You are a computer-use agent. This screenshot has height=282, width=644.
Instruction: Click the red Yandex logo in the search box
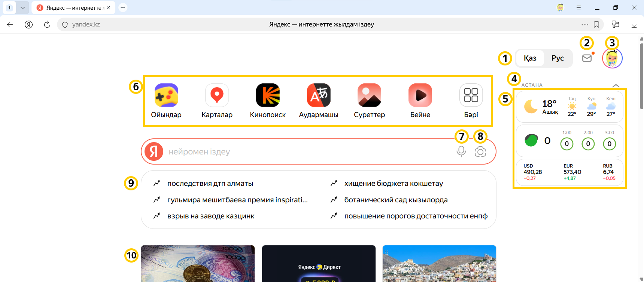154,151
